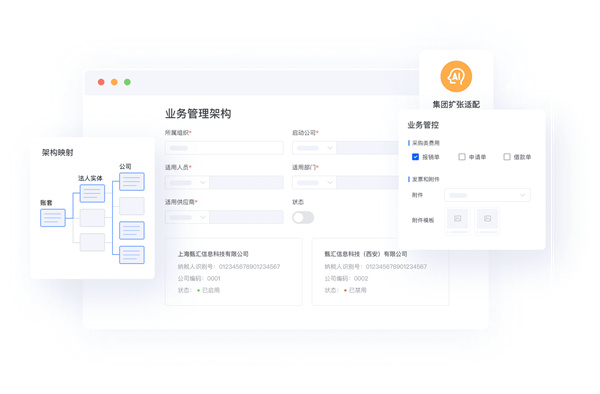The height and width of the screenshot is (394, 600).
Task: Click the 集团扩张适配 label
Action: (x=456, y=104)
